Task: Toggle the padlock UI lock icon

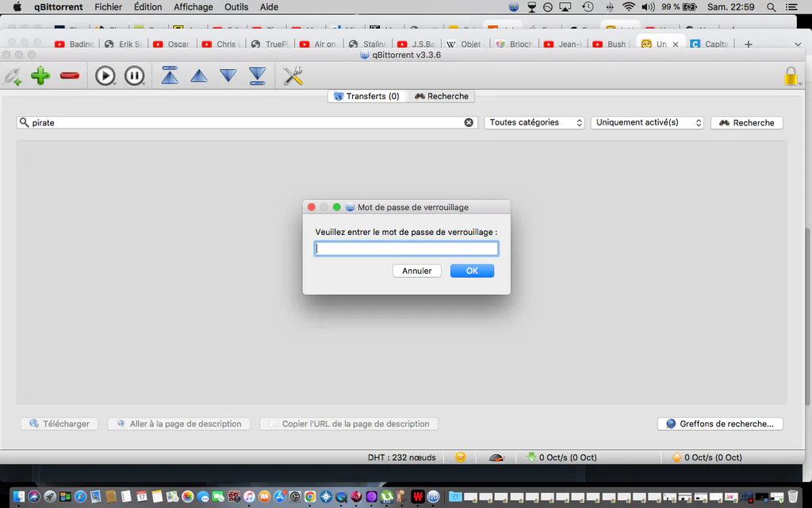Action: [x=791, y=76]
